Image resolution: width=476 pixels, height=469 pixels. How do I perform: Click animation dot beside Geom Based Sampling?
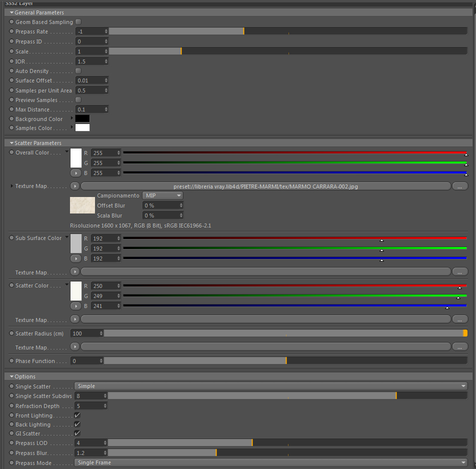11,22
